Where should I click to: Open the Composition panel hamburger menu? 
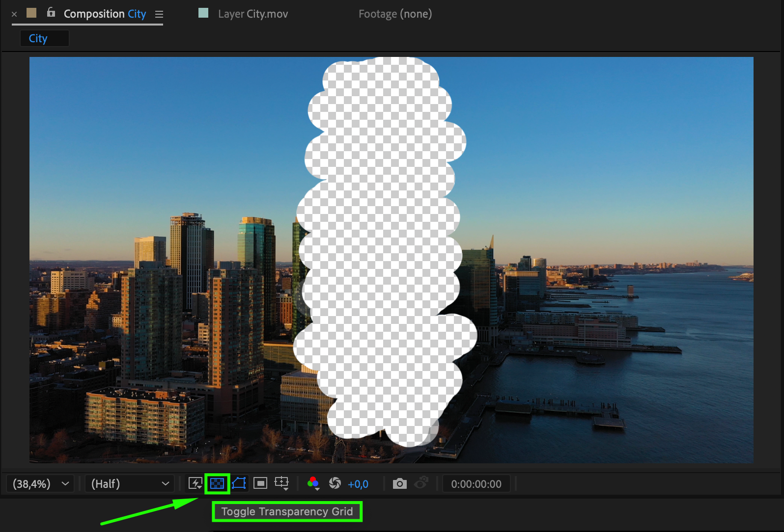[159, 14]
